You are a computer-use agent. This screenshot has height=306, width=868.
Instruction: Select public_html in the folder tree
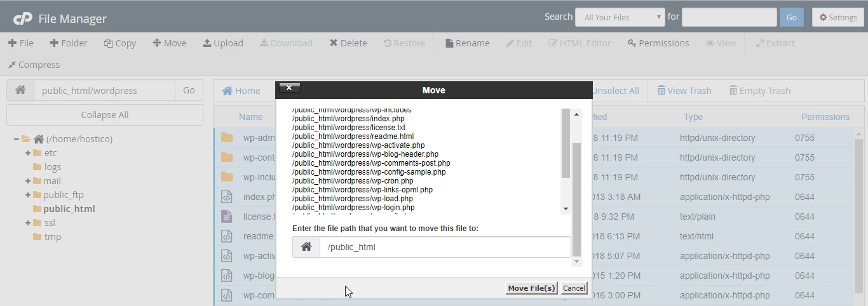(69, 209)
